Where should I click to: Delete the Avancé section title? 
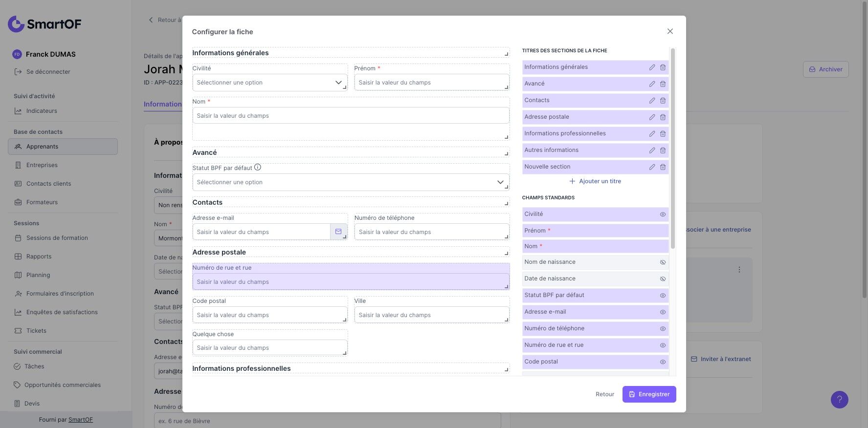(x=663, y=84)
